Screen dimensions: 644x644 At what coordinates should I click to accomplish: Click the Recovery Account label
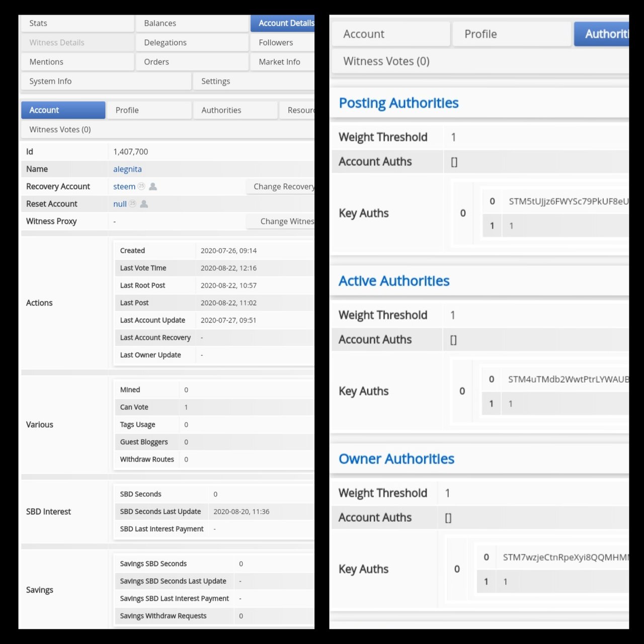pos(58,187)
